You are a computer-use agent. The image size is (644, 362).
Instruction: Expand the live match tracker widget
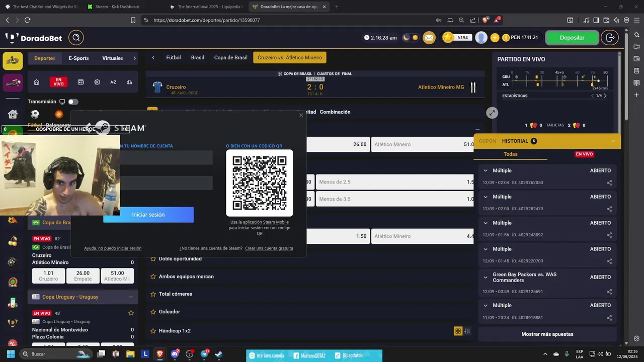pos(492,113)
